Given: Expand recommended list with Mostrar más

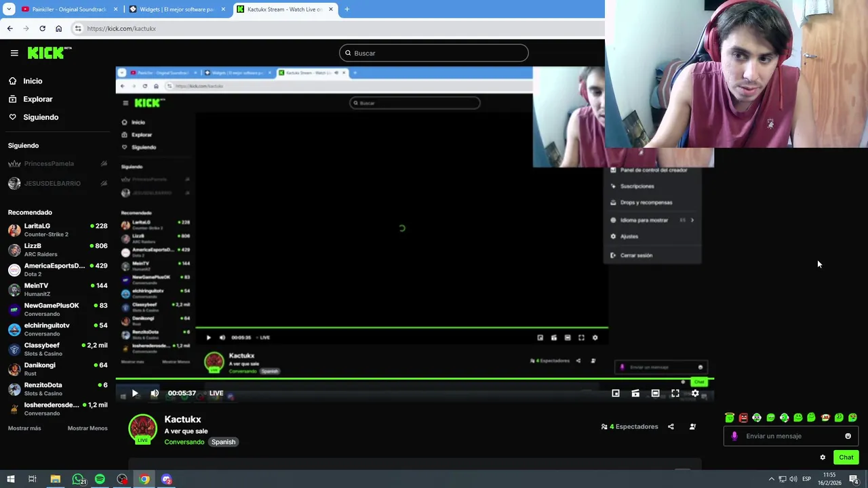Looking at the screenshot, I should pyautogui.click(x=24, y=428).
